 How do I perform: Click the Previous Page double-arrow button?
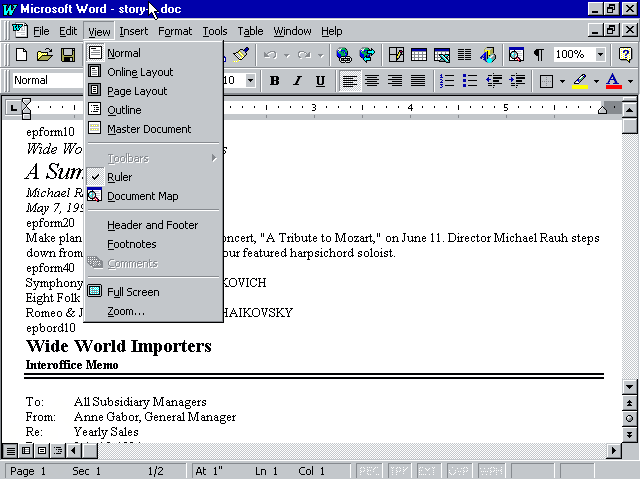click(x=629, y=403)
